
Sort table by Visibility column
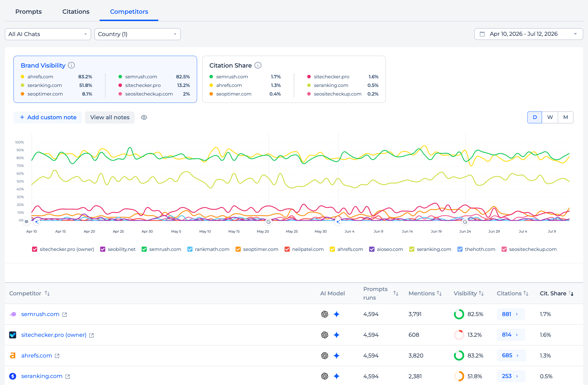(x=481, y=293)
